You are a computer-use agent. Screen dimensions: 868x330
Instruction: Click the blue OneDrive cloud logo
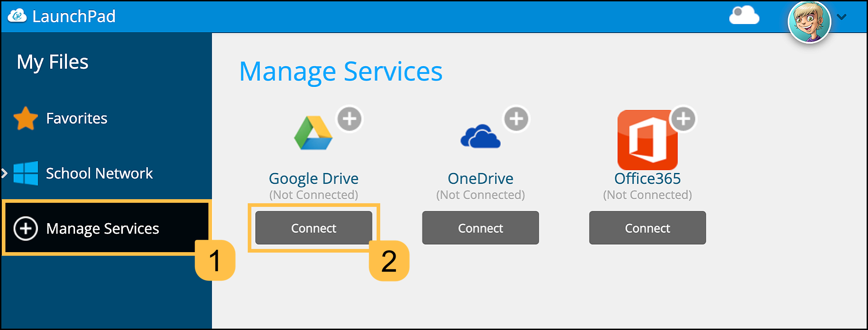[480, 136]
